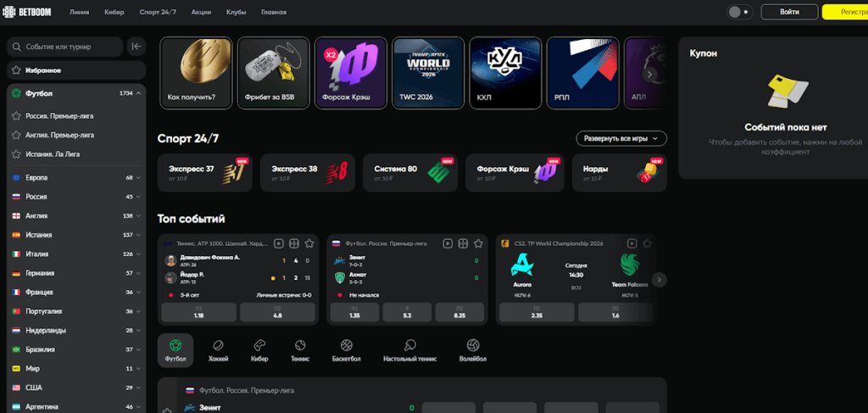Open video stream for Зенит–Ахмат card
This screenshot has height=413, width=868.
tap(448, 243)
